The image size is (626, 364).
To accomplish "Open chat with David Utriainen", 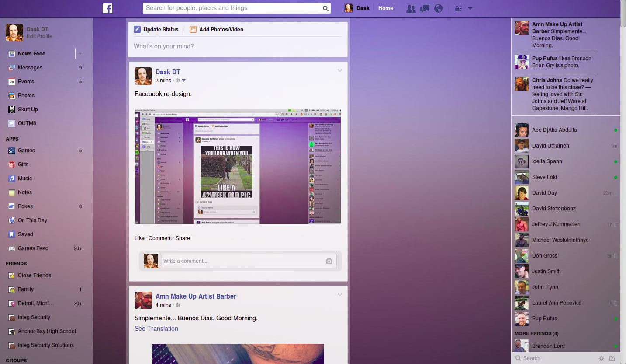I will pyautogui.click(x=566, y=146).
